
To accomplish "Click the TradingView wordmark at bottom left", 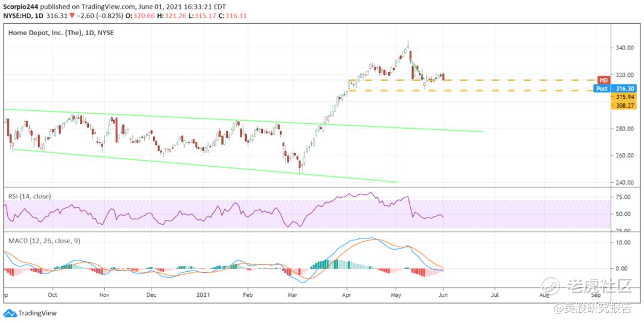I will point(38,313).
